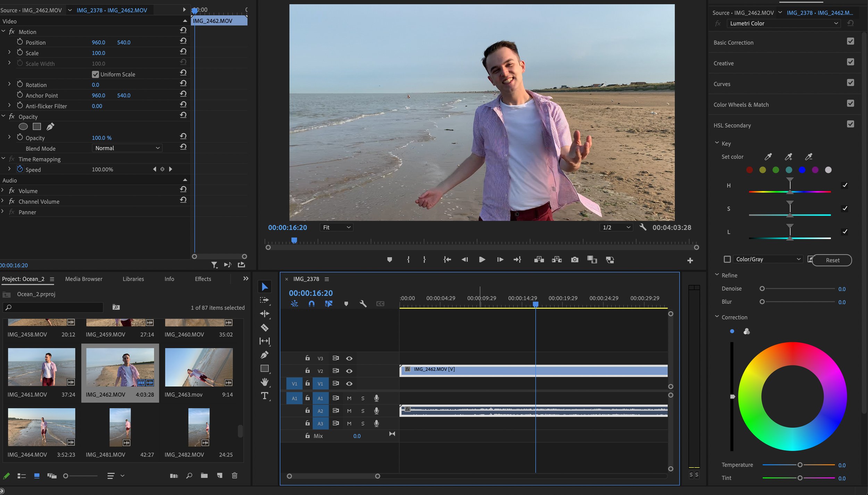Image resolution: width=868 pixels, height=495 pixels.
Task: Select the Selection tool arrow
Action: click(x=265, y=287)
